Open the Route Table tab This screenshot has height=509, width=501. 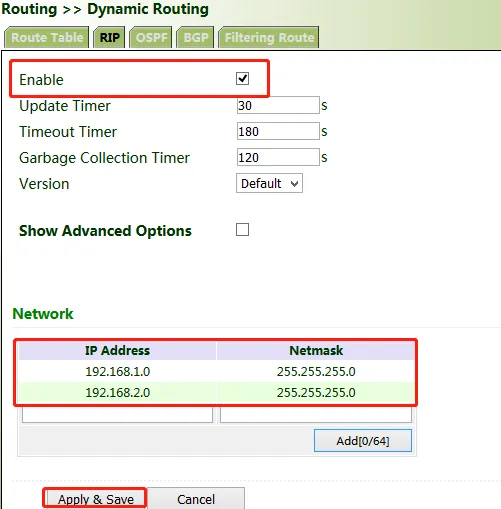click(47, 37)
